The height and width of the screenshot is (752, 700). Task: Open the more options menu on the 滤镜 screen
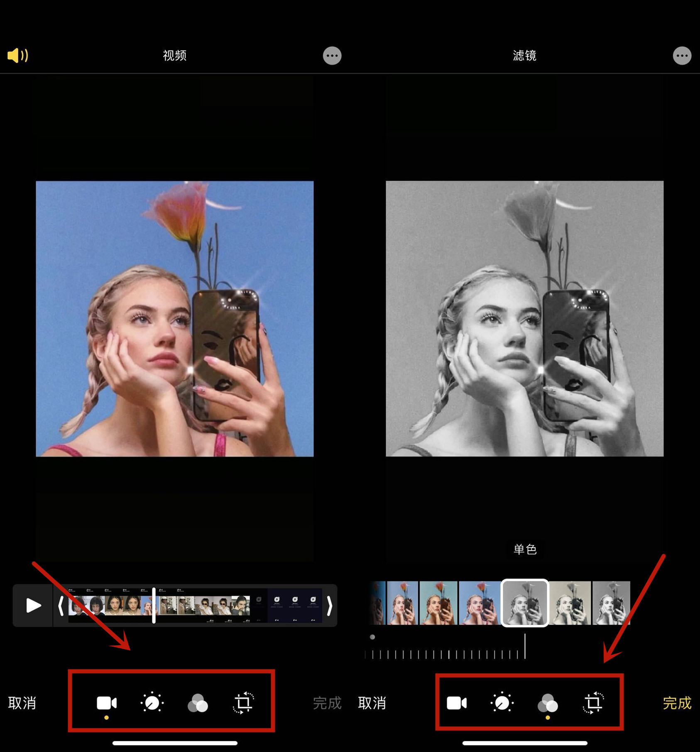pyautogui.click(x=681, y=56)
